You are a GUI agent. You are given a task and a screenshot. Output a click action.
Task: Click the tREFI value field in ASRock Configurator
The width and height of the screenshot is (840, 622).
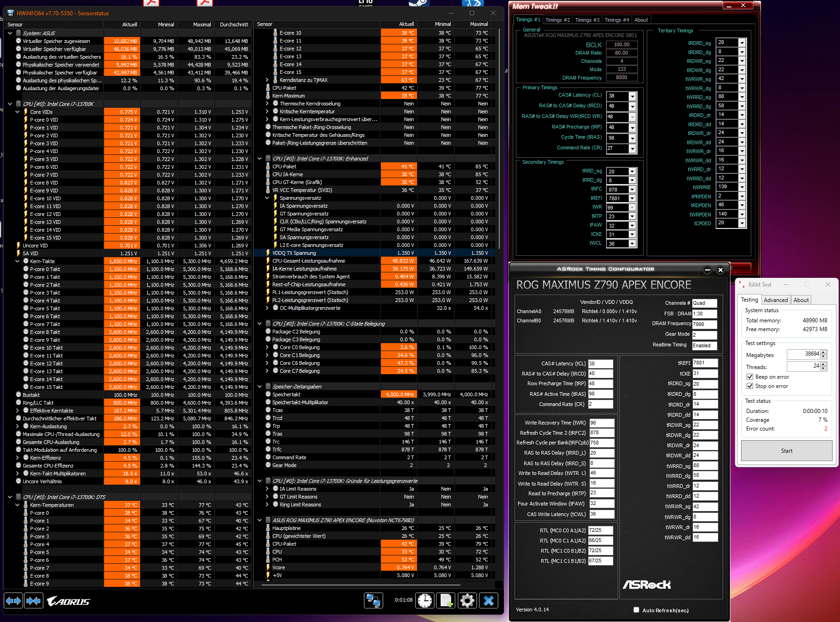(x=705, y=363)
